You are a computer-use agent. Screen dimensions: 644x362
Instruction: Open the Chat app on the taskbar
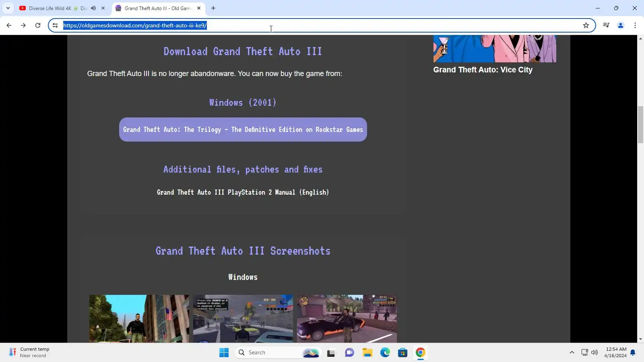point(349,353)
